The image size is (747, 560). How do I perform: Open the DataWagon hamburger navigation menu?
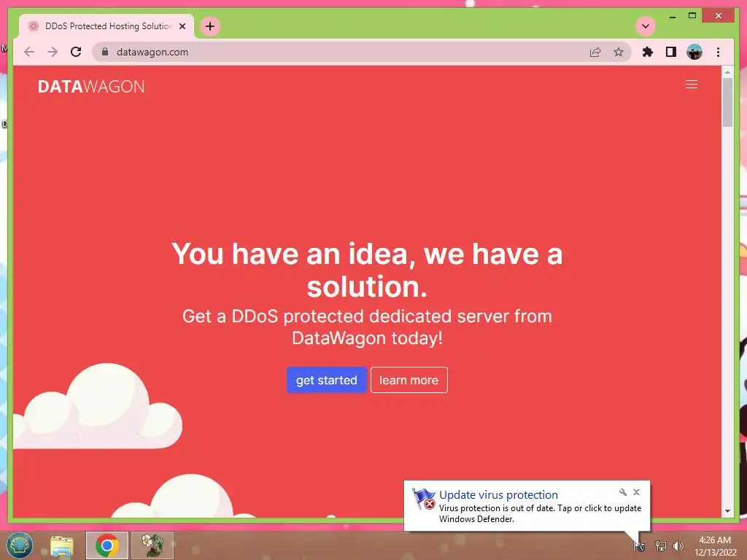(x=692, y=85)
